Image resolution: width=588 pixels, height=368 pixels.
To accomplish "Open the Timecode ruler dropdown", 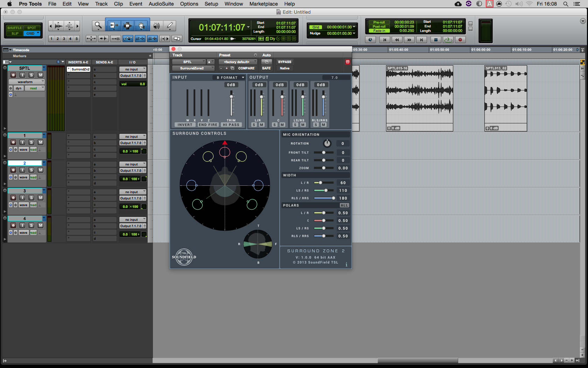I will 7,50.
